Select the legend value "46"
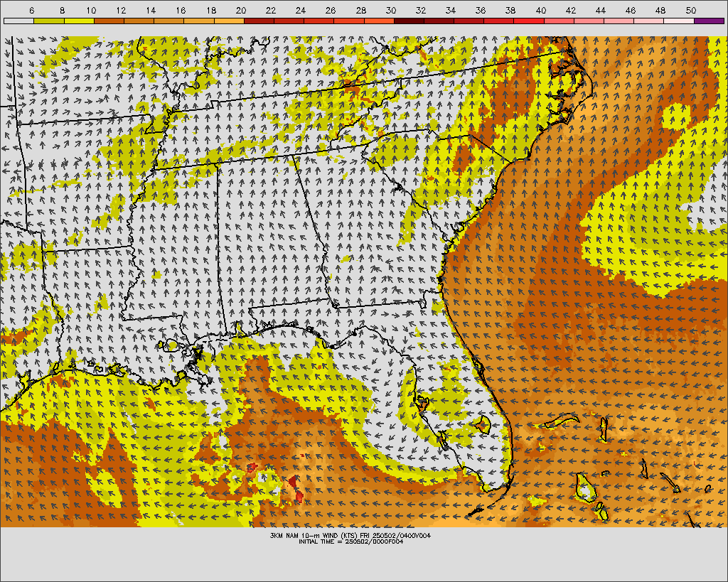Viewport: 728px width, 582px height. pos(631,10)
